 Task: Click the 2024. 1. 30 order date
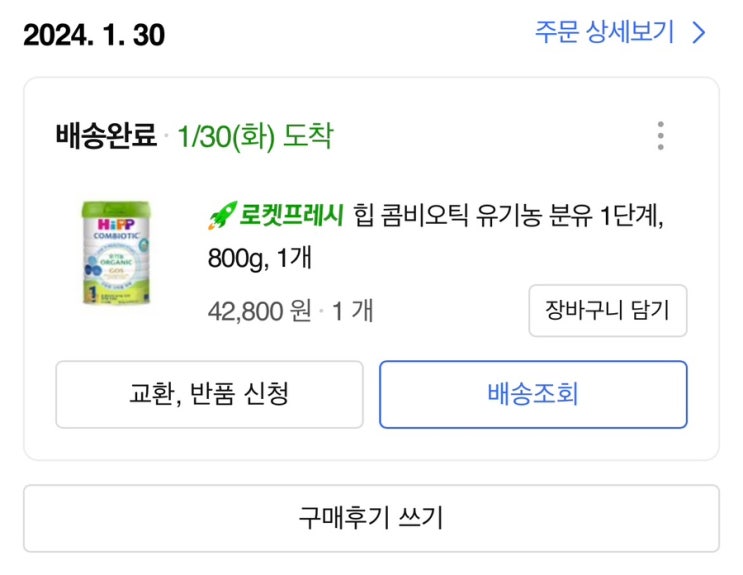click(94, 34)
